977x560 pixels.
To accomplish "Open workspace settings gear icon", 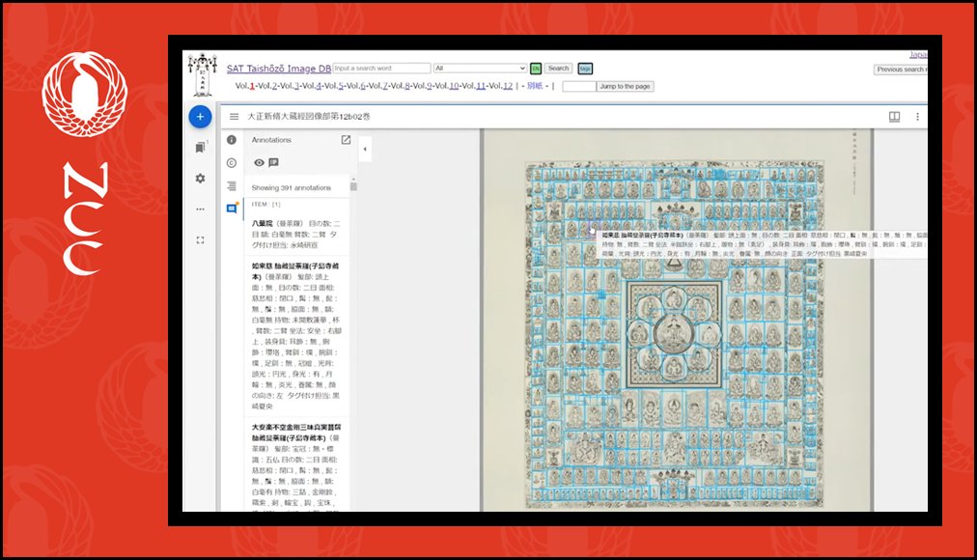I will 200,179.
